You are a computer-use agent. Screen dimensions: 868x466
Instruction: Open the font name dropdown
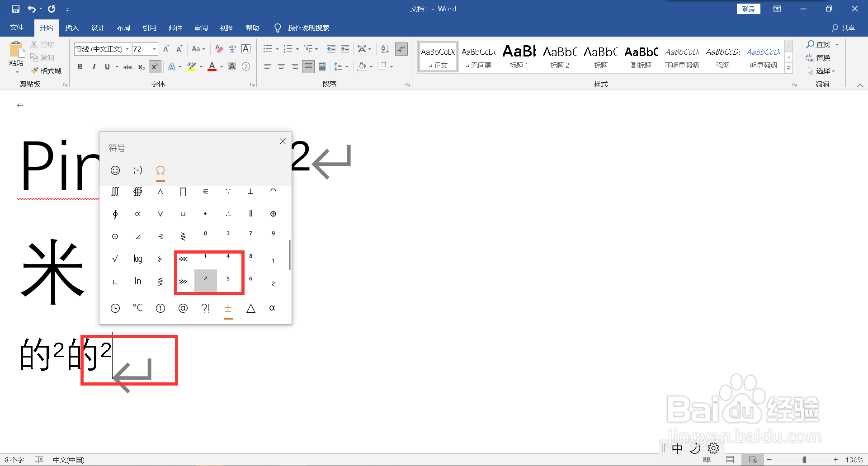tap(127, 49)
